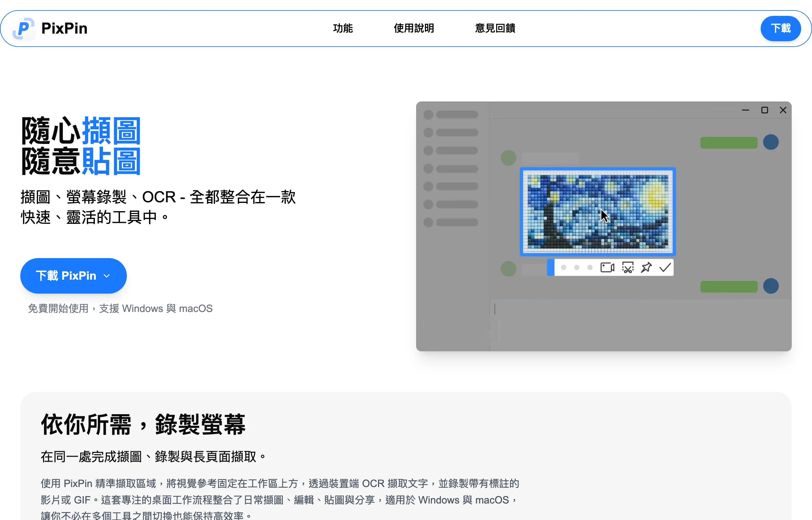Click the 隨心擷圖 隨意貼圖 headline
Screen dimensions: 812x520
[x=81, y=146]
